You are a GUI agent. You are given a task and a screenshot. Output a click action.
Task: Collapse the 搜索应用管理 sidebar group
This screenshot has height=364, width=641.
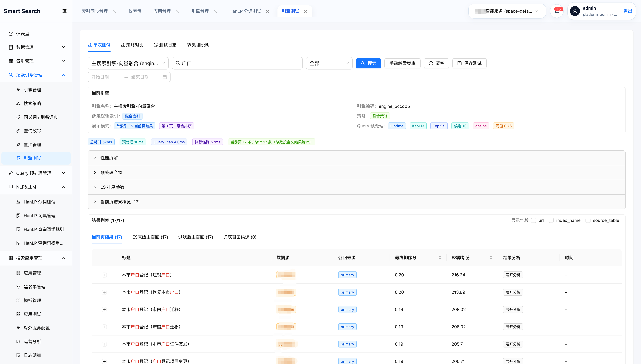[36, 258]
